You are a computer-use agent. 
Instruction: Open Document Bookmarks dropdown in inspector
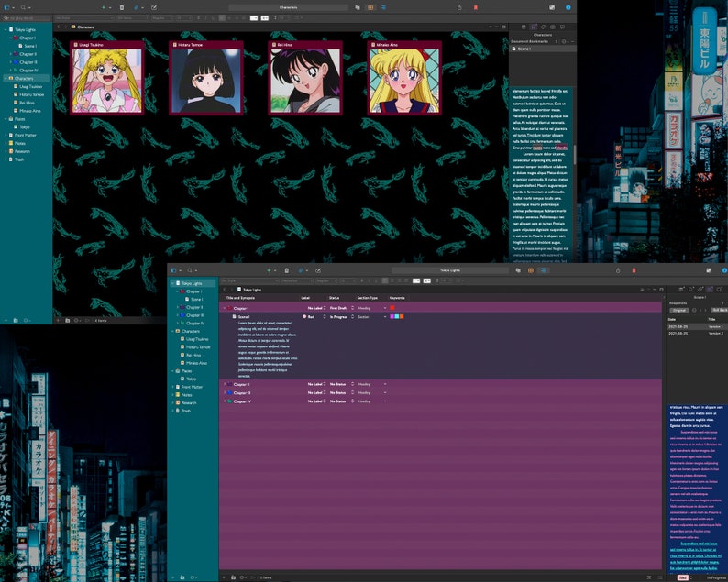[x=535, y=41]
